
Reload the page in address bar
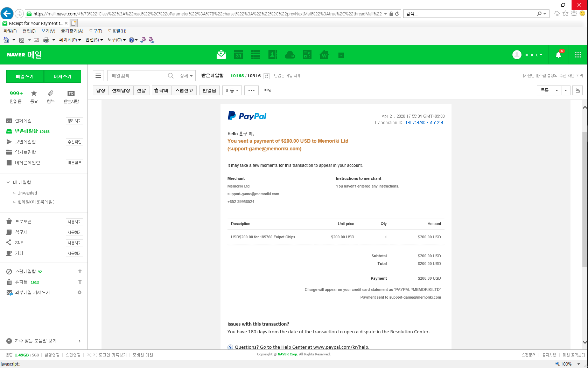[397, 14]
